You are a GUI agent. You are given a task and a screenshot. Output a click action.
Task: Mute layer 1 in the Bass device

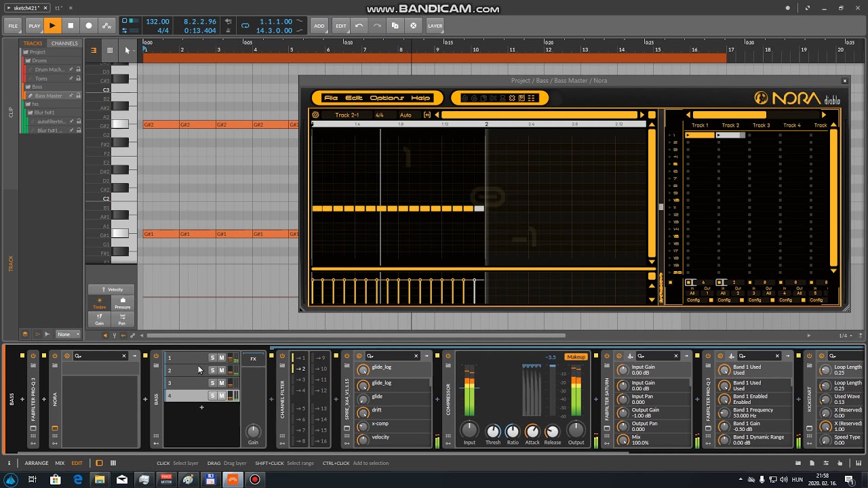click(221, 358)
